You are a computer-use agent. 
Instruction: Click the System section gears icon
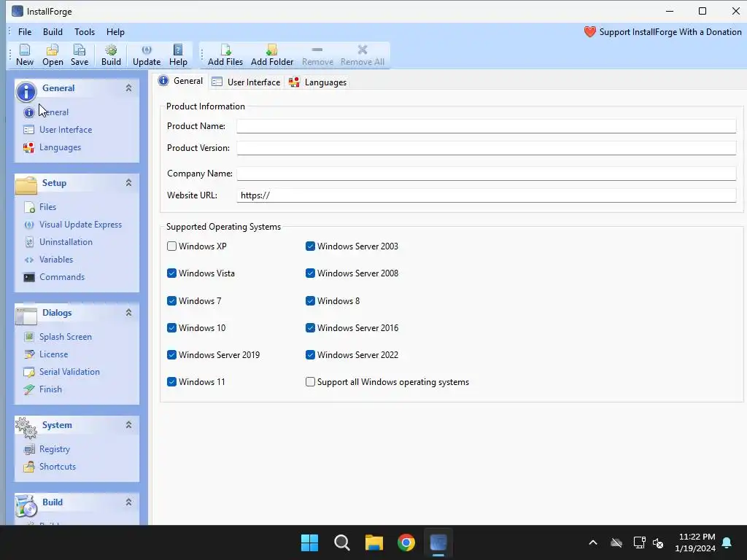coord(26,427)
